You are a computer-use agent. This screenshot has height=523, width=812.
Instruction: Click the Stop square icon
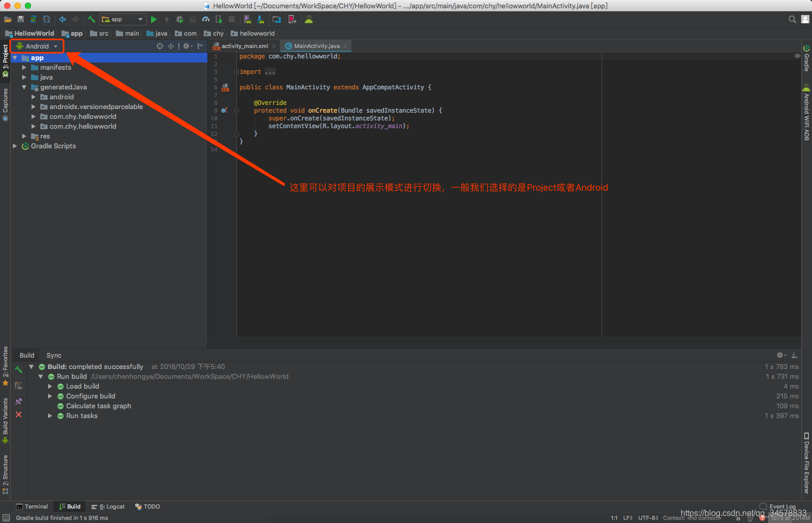pyautogui.click(x=232, y=20)
